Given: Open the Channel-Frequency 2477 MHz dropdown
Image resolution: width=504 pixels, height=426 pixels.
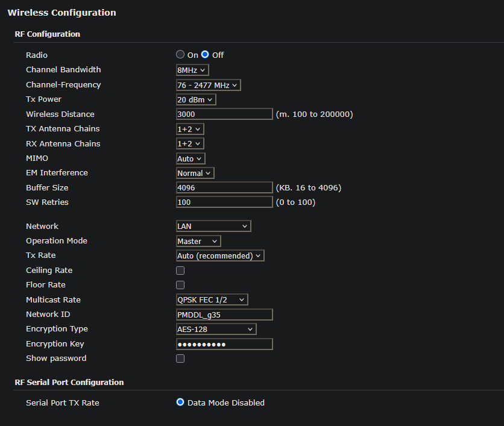Looking at the screenshot, I should 208,85.
